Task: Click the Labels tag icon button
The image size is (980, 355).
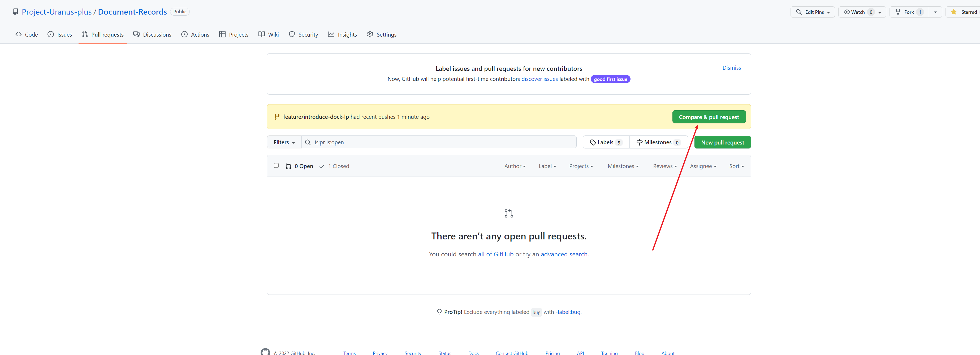Action: coord(593,143)
